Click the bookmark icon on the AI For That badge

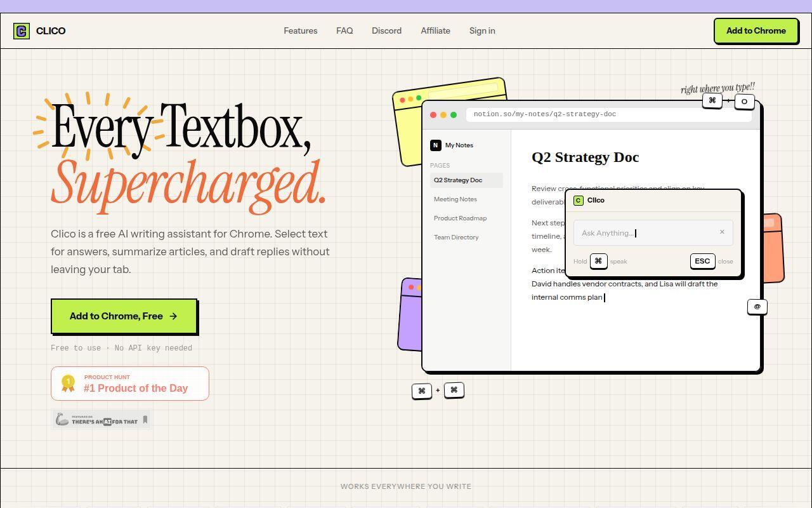(x=145, y=420)
